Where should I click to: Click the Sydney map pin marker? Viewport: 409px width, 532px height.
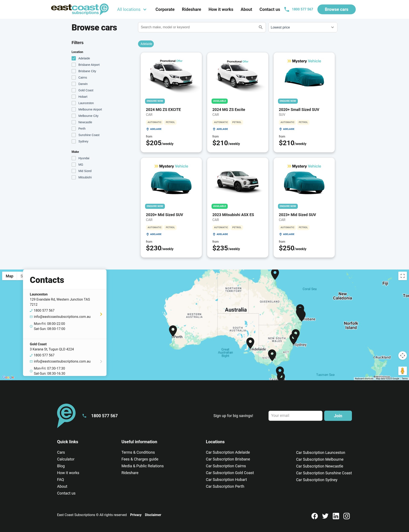293,339
